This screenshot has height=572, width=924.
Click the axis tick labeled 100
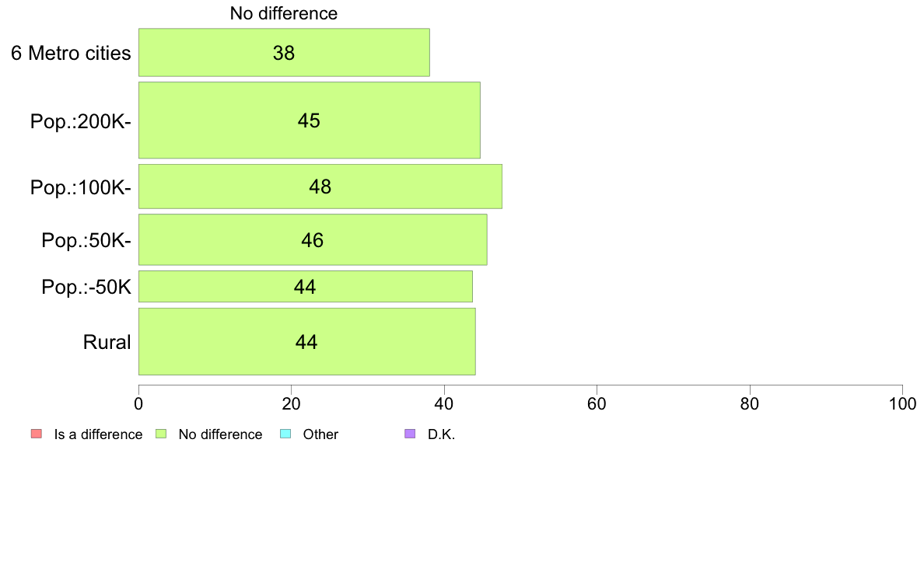(x=902, y=403)
